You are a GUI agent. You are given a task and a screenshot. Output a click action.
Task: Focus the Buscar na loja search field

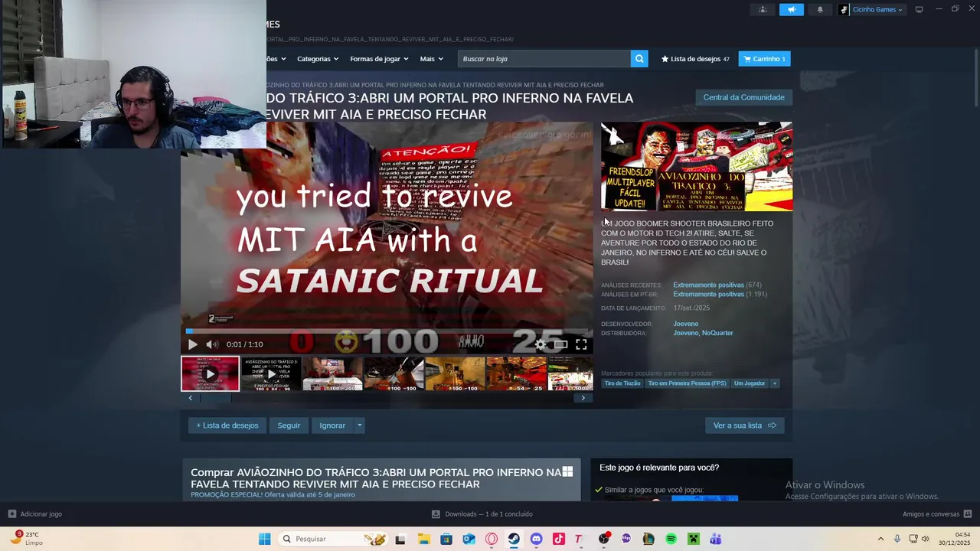tap(544, 59)
